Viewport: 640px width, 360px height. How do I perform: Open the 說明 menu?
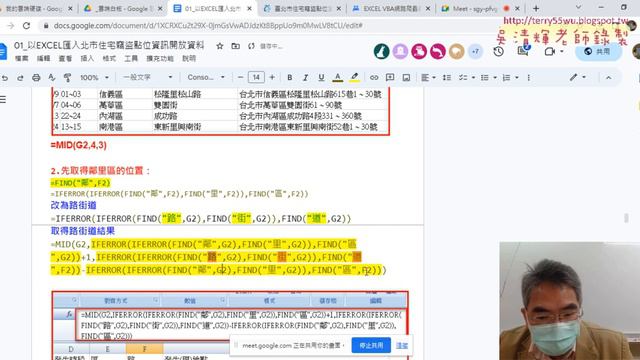(x=189, y=58)
